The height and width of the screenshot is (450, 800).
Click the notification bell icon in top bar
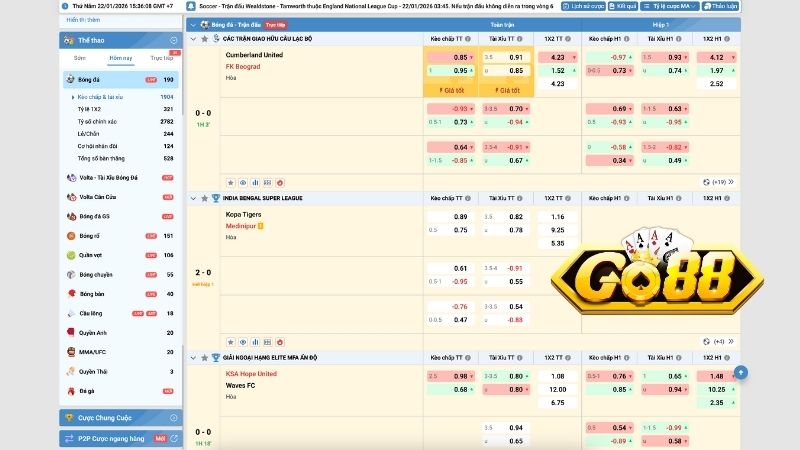191,6
